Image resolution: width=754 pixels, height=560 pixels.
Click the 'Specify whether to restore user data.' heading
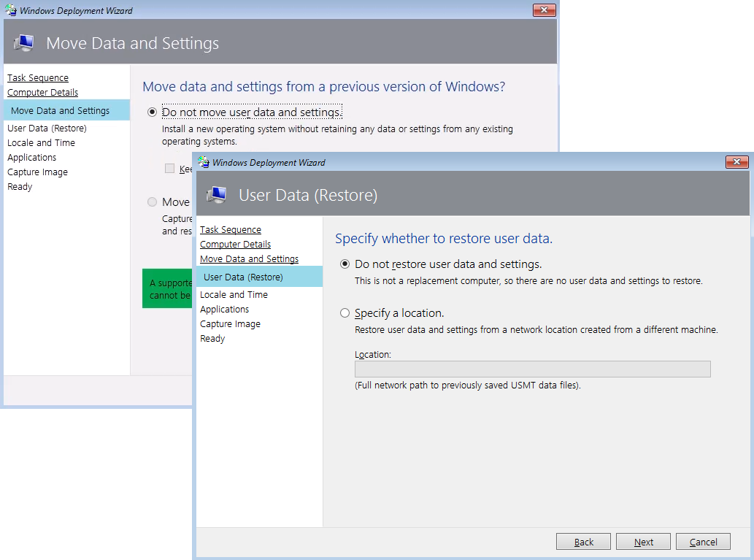coord(444,238)
